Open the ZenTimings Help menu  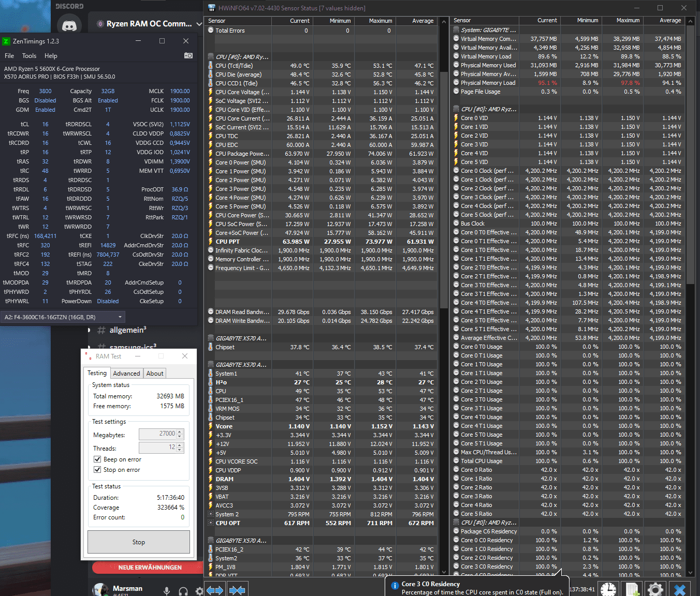pyautogui.click(x=51, y=56)
